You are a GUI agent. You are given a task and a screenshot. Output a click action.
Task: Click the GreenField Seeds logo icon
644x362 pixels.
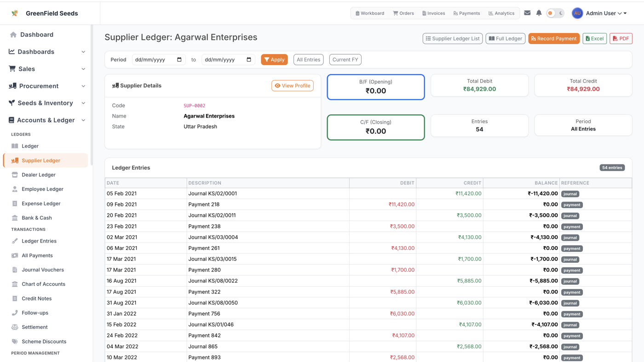pos(15,13)
